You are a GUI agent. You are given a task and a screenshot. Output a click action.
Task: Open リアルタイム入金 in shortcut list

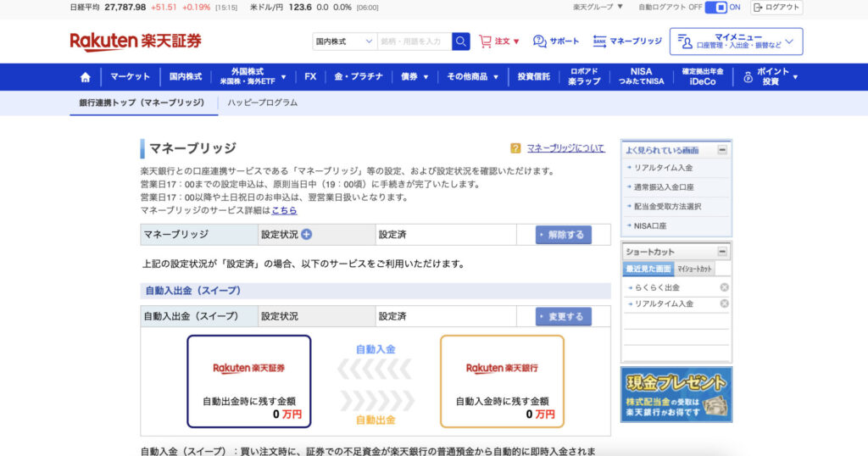pos(663,303)
